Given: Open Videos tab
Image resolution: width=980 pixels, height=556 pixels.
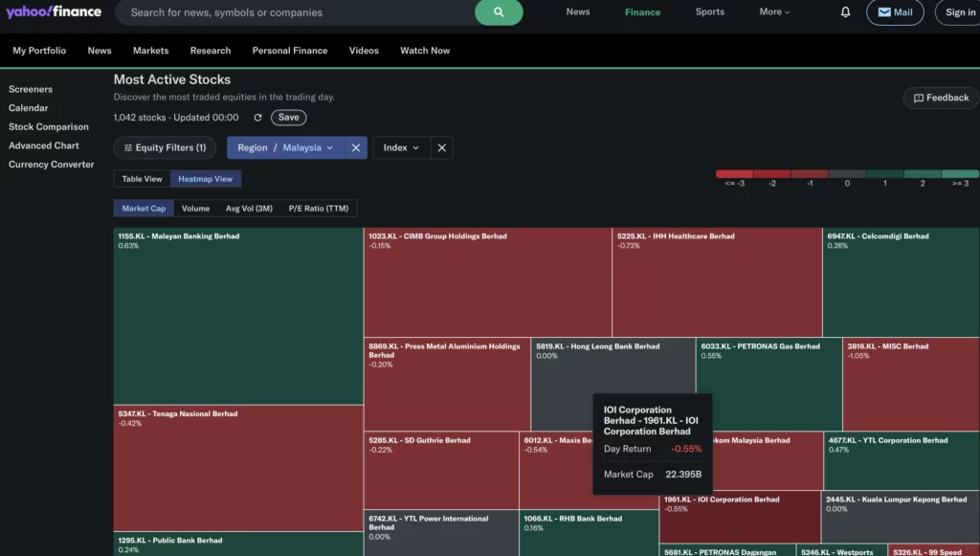Looking at the screenshot, I should tap(364, 51).
